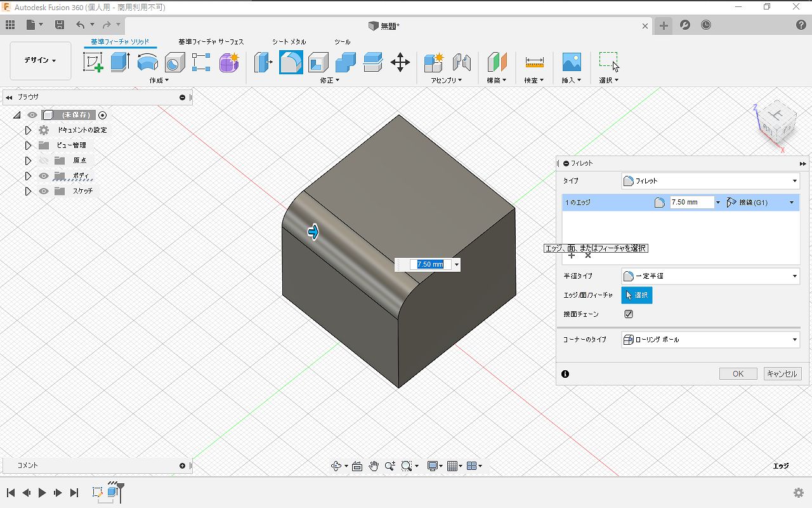The image size is (812, 508).
Task: Play the timeline
Action: click(42, 493)
